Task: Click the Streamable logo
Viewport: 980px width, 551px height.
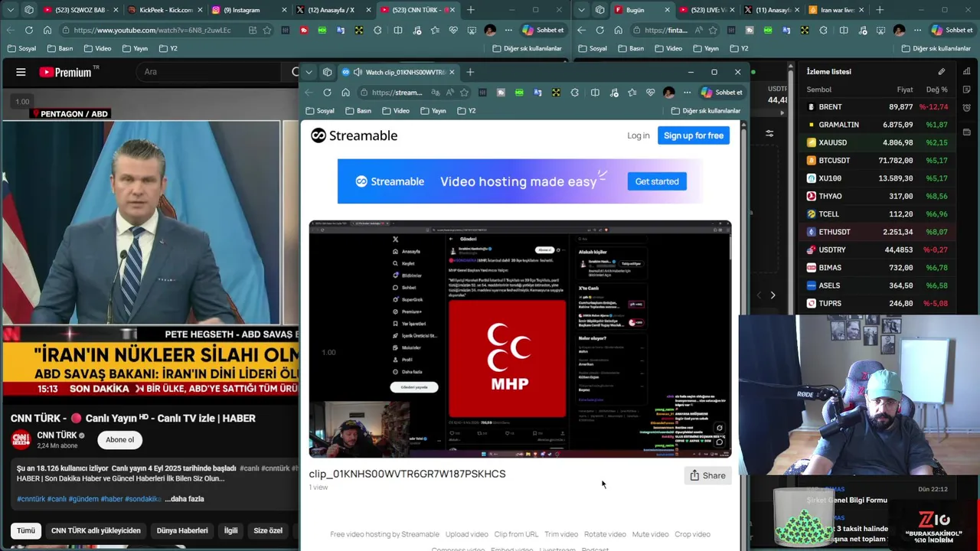Action: pyautogui.click(x=354, y=135)
